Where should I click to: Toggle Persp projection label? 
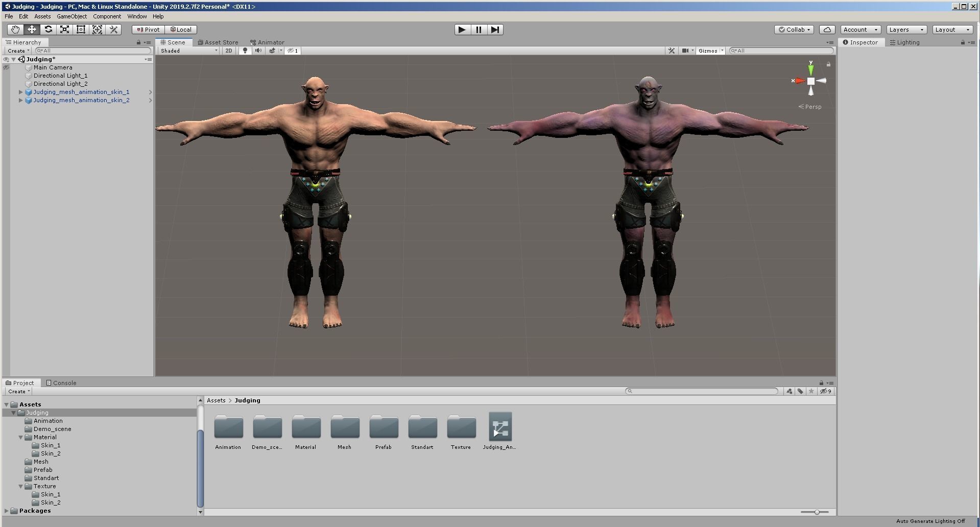[810, 107]
